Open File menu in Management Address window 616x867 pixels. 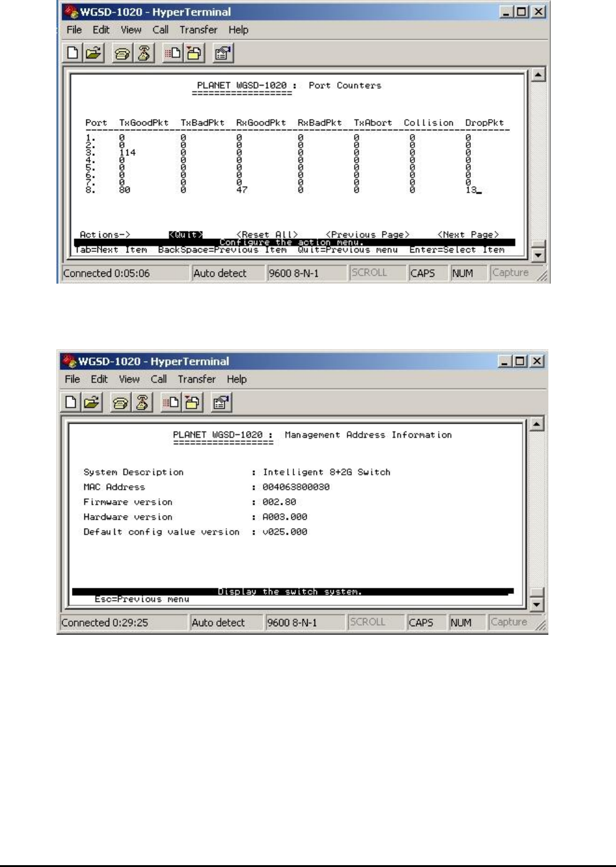coord(72,379)
